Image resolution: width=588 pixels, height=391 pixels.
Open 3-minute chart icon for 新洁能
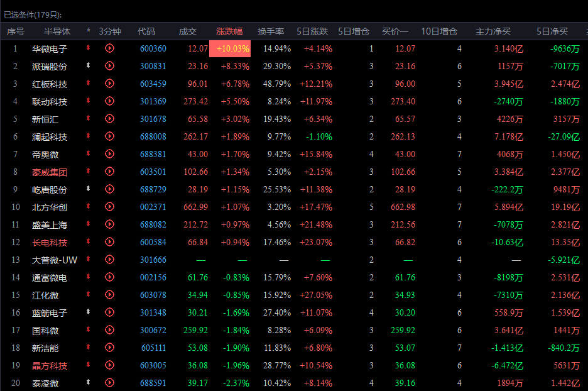click(109, 348)
